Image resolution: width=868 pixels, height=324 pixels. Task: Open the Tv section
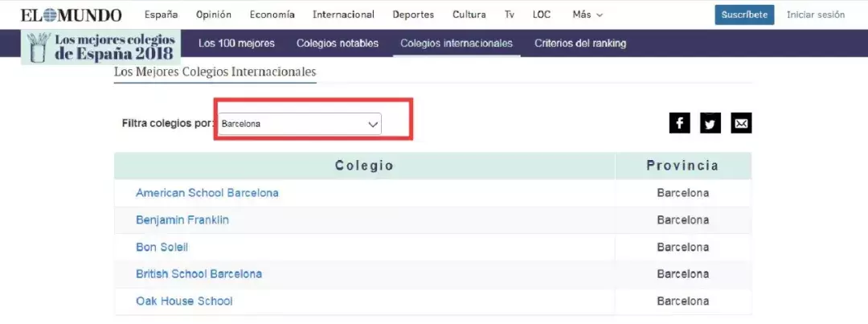click(510, 15)
